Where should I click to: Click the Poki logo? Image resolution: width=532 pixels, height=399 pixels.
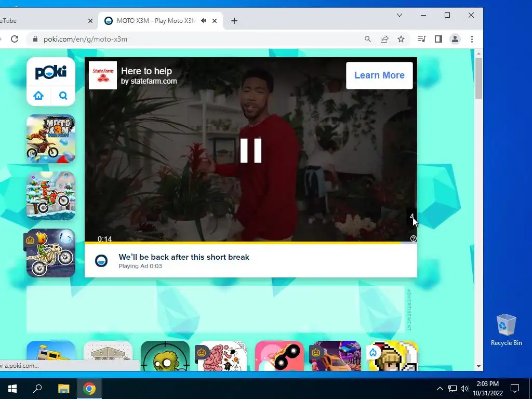(x=51, y=72)
